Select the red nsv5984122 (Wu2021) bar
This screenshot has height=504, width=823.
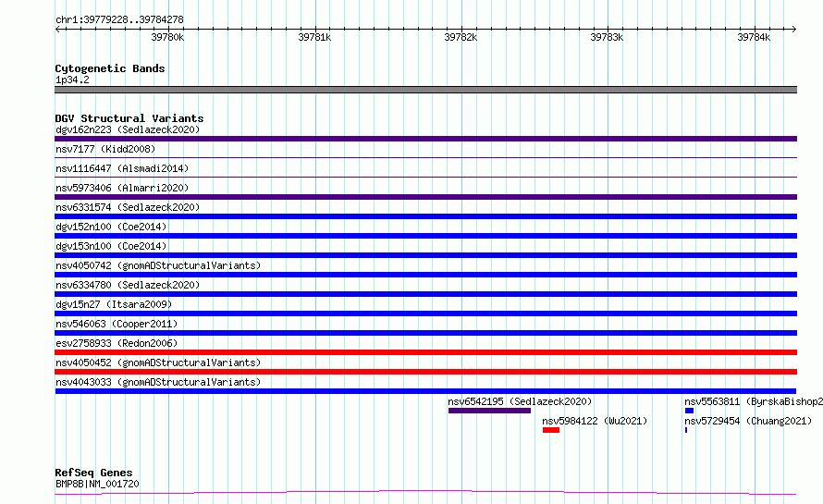[x=551, y=430]
